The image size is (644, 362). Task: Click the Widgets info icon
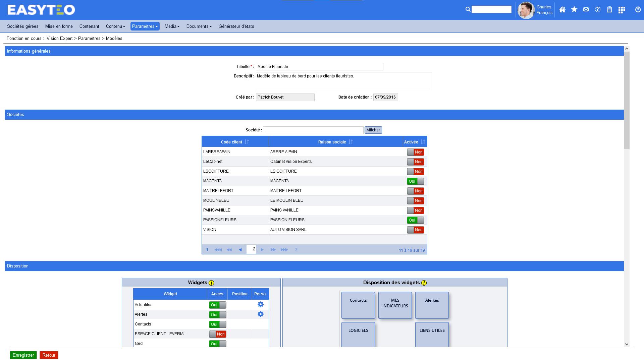pyautogui.click(x=211, y=283)
